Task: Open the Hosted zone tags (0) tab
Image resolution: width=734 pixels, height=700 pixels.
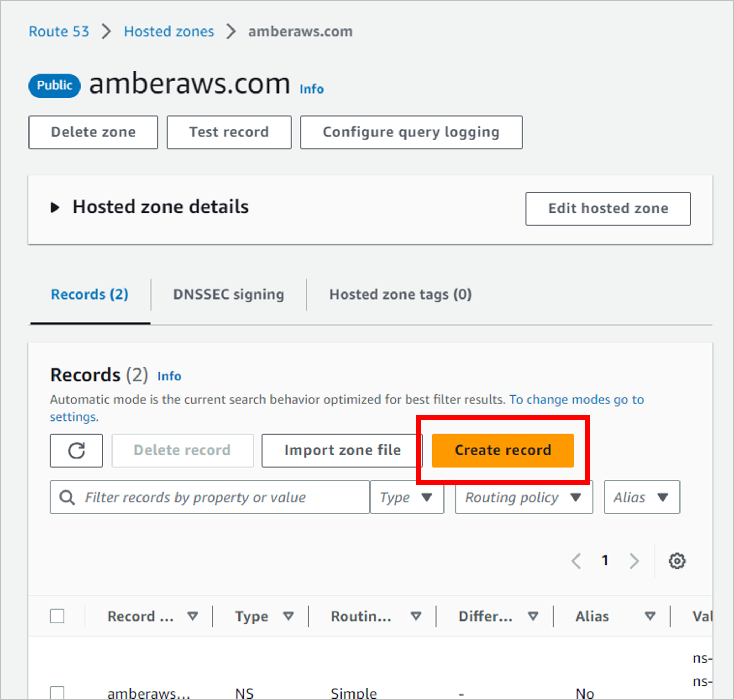Action: [400, 295]
